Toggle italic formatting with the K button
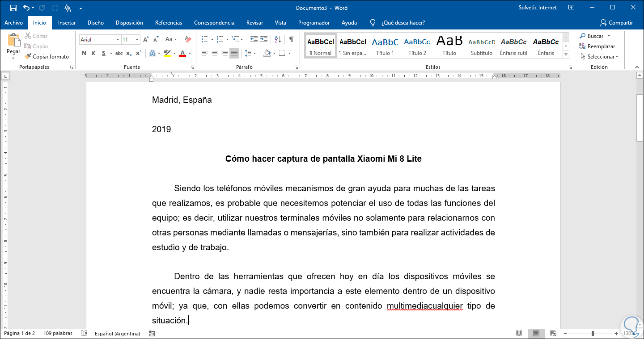644x339 pixels. coord(93,53)
